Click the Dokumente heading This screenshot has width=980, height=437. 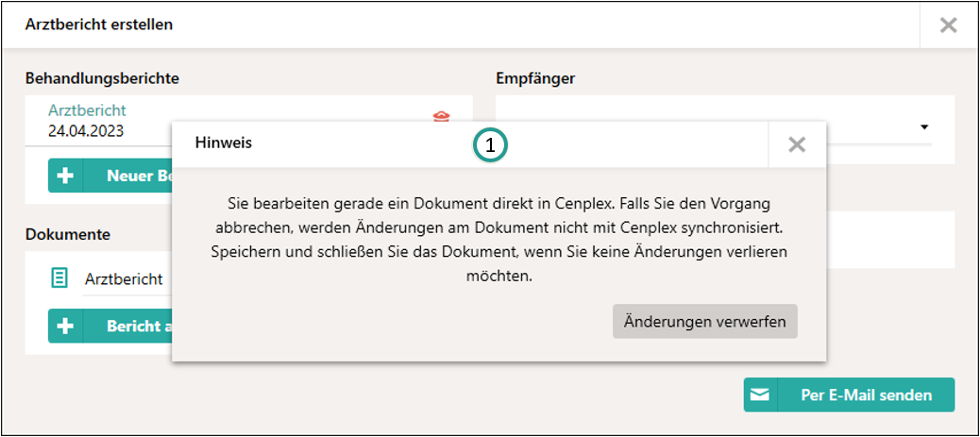68,234
